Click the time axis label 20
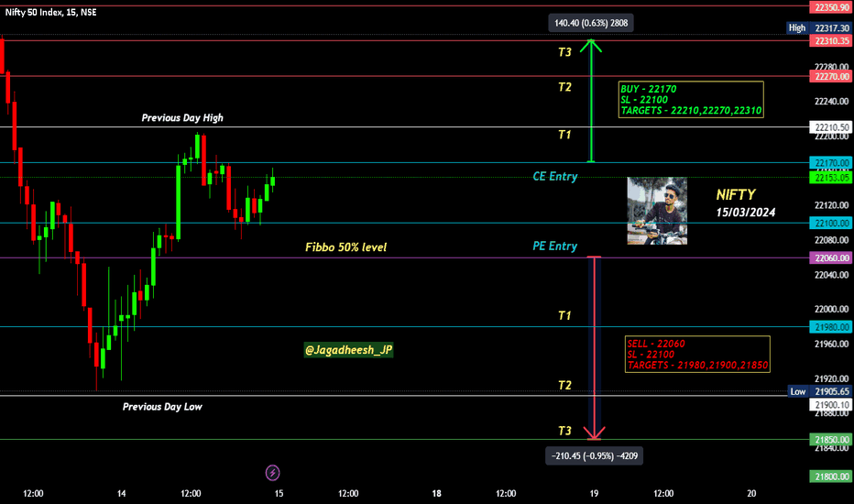 pos(751,493)
